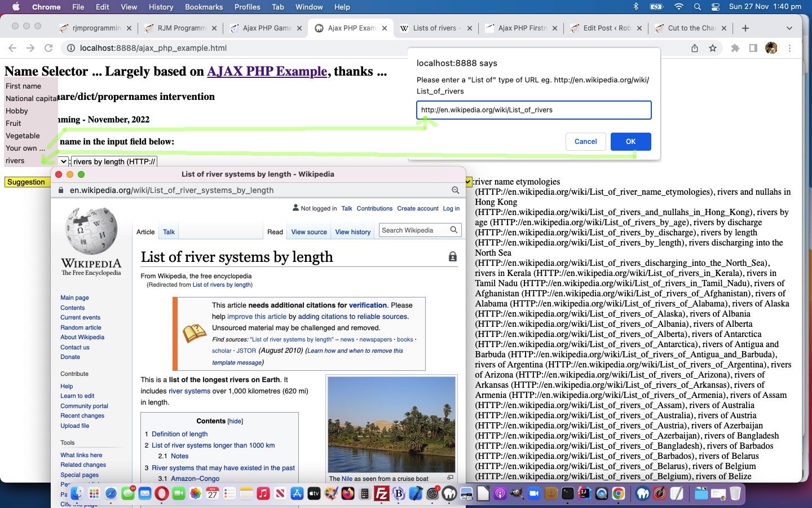Cancel the URL prompt dialog
This screenshot has width=812, height=508.
[585, 142]
